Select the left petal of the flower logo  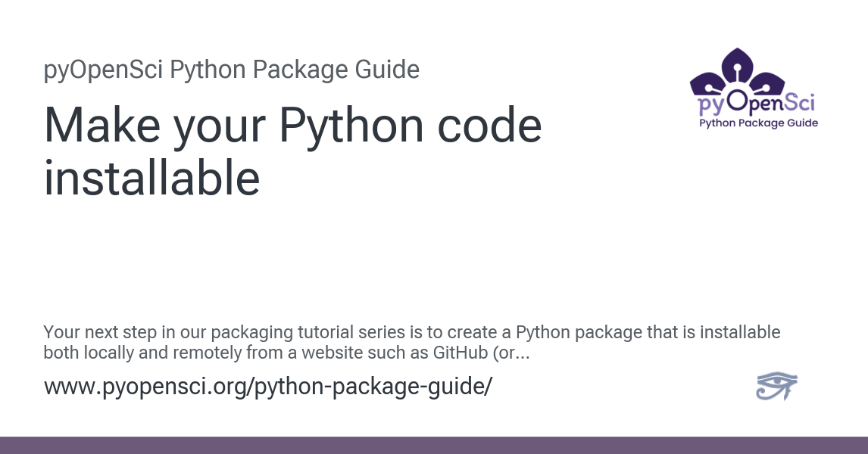click(x=707, y=84)
